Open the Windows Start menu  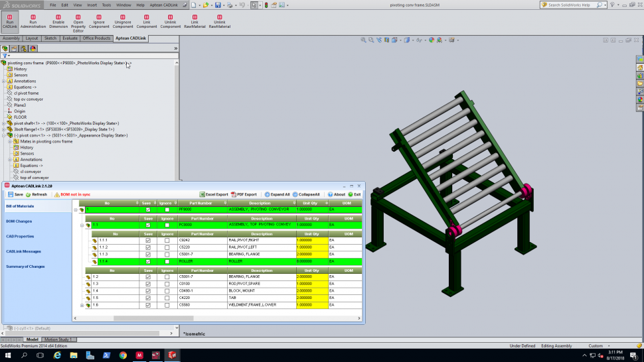click(x=8, y=355)
